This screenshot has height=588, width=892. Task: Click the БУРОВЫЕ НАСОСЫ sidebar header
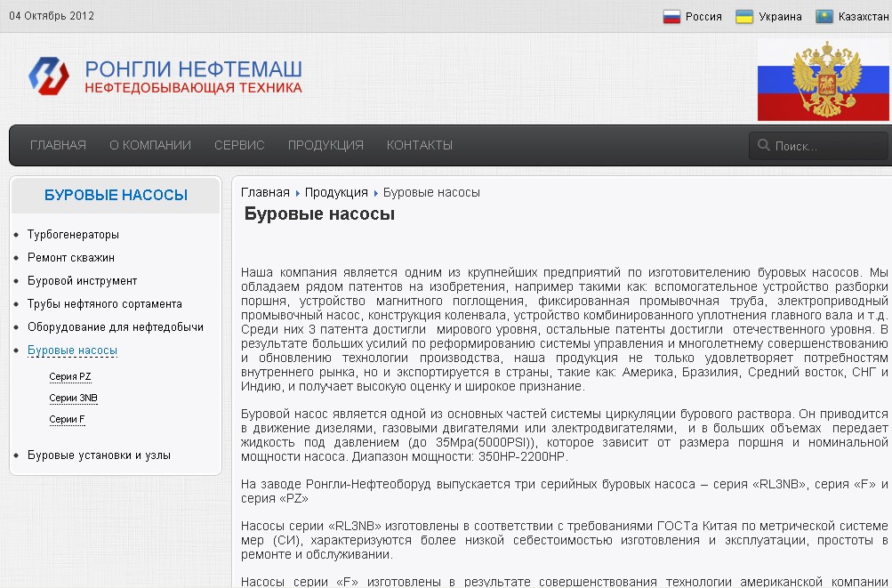pos(116,195)
